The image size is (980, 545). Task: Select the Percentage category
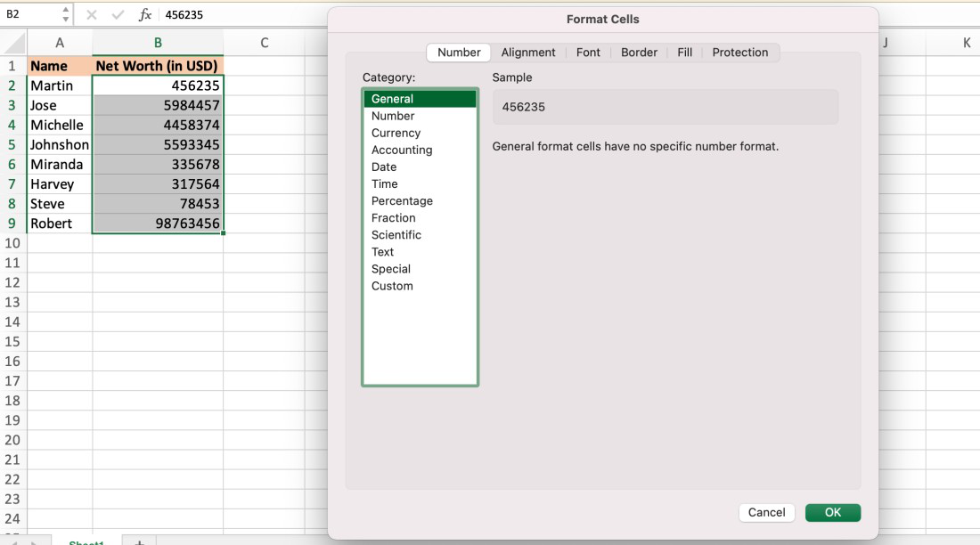(402, 200)
